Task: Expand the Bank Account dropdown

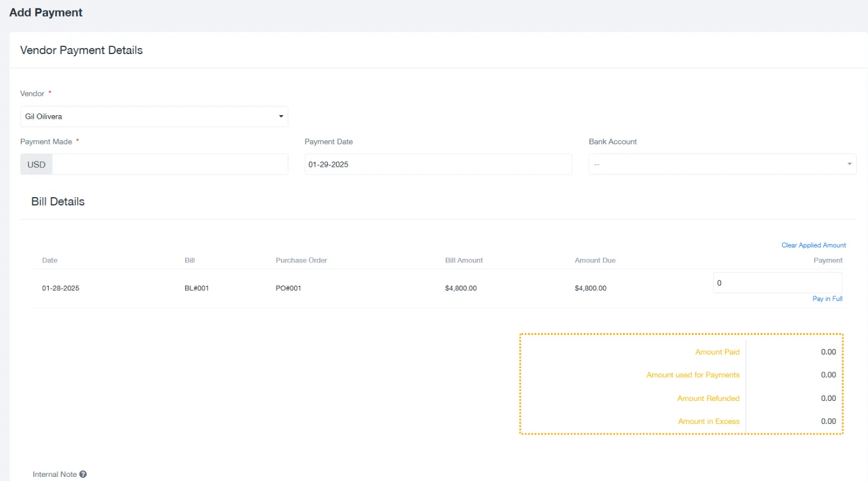Action: tap(722, 164)
